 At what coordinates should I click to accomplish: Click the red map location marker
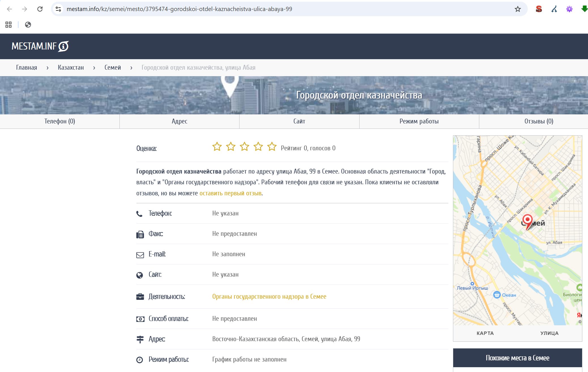[x=527, y=220]
